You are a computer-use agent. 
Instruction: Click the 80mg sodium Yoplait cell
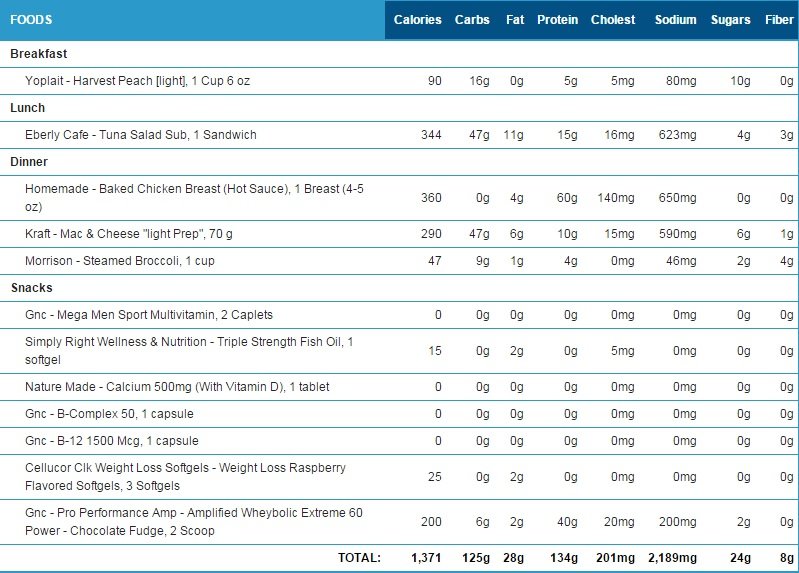click(681, 81)
